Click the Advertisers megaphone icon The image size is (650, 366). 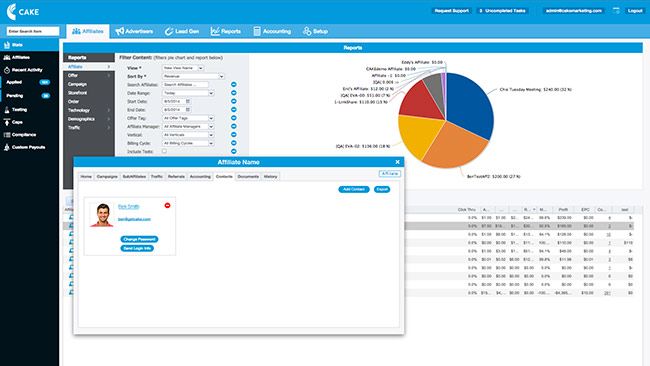(x=120, y=31)
